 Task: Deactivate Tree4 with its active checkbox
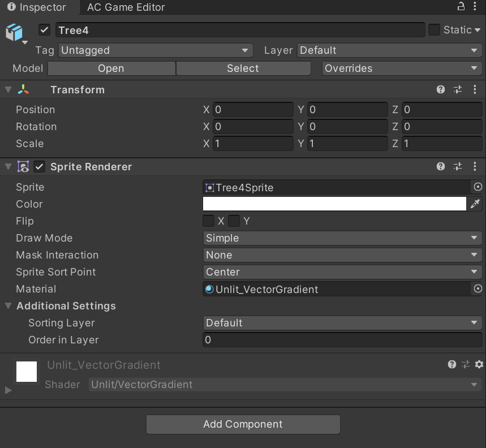click(x=44, y=29)
